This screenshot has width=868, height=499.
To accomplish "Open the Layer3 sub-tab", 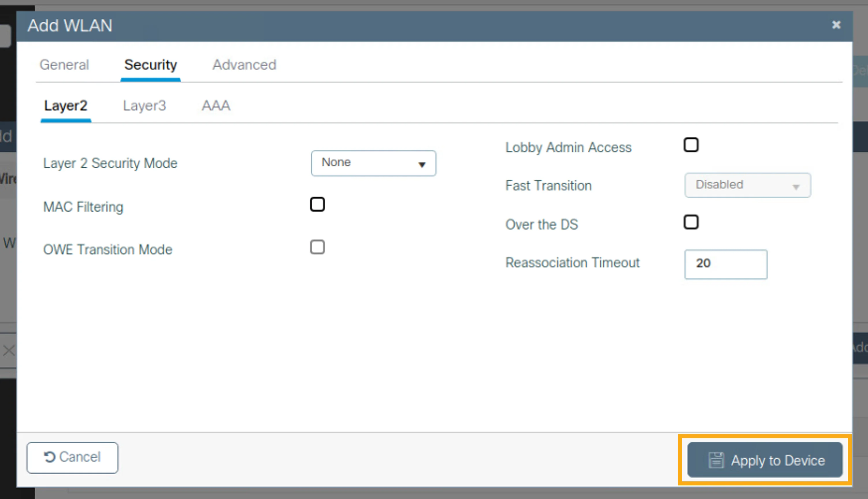I will (144, 106).
